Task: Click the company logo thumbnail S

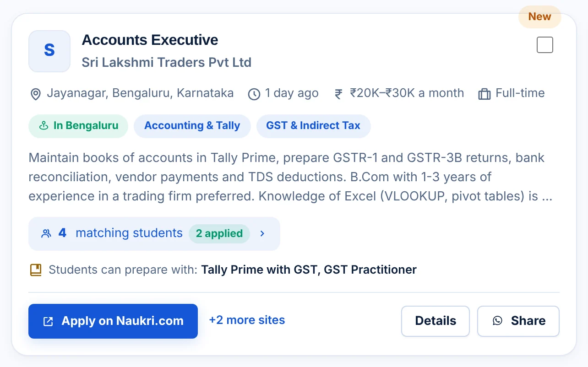Action: (49, 51)
